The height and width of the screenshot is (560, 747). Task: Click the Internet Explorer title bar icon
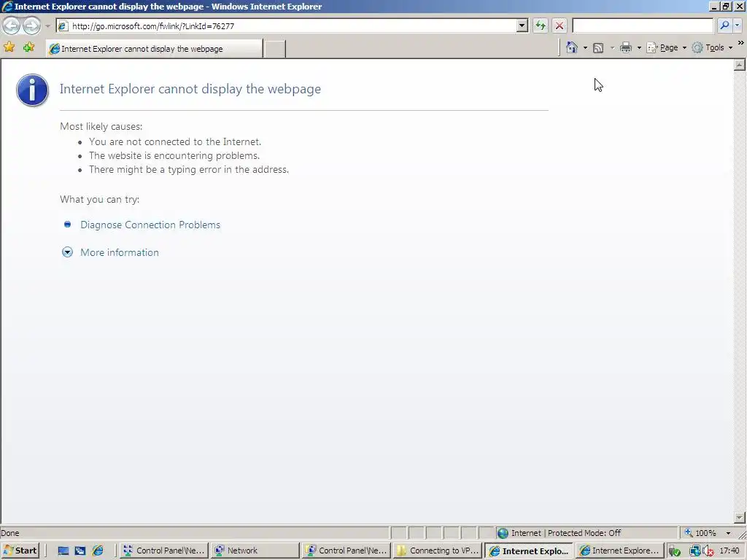click(x=7, y=7)
